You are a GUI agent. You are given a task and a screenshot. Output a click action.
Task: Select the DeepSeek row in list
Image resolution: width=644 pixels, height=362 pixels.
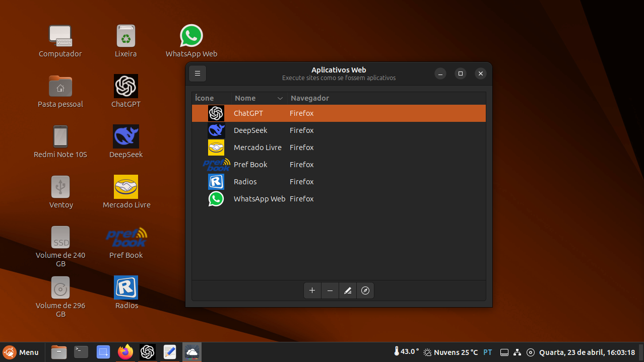339,130
